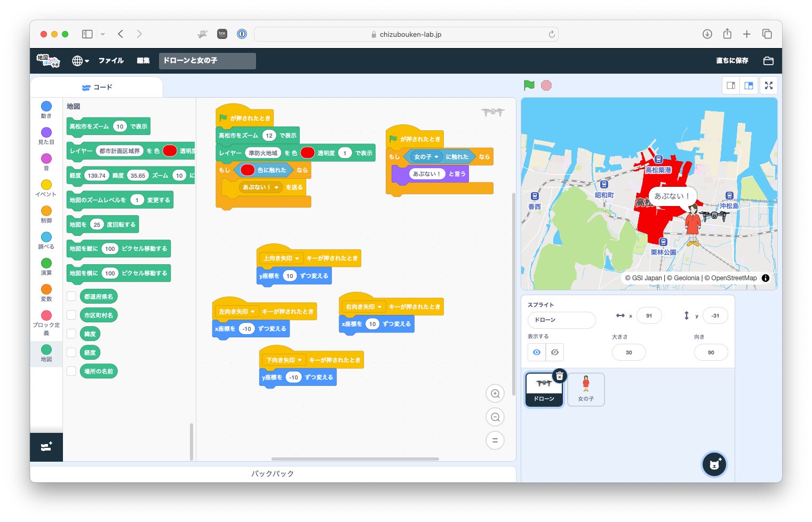Stop the project with the red stop icon
This screenshot has height=522, width=812.
pos(546,85)
